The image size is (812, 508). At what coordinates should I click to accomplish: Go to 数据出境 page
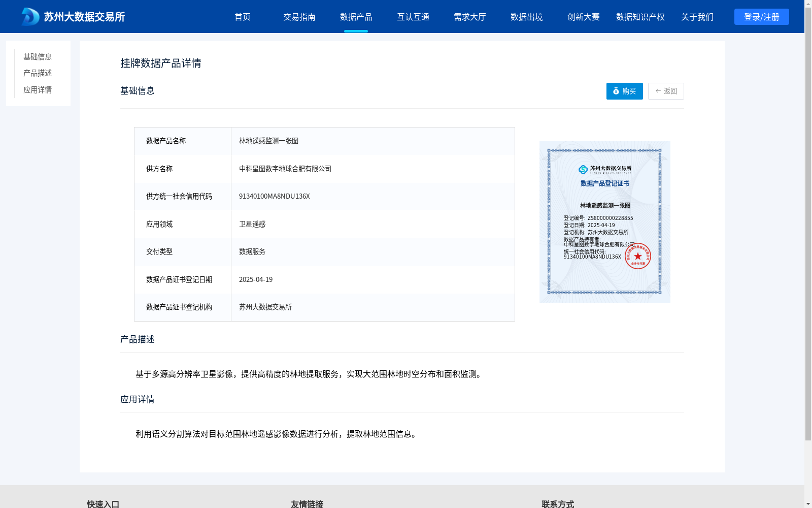tap(527, 17)
